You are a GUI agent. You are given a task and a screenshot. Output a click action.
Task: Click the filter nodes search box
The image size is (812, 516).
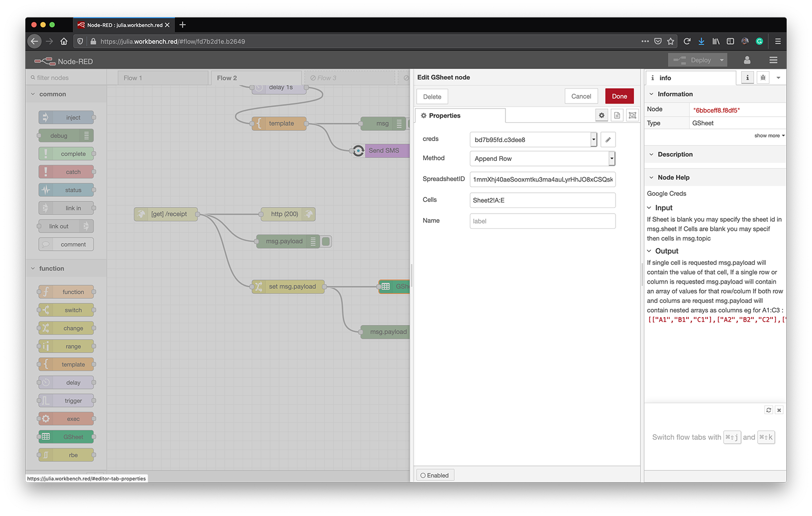click(66, 78)
